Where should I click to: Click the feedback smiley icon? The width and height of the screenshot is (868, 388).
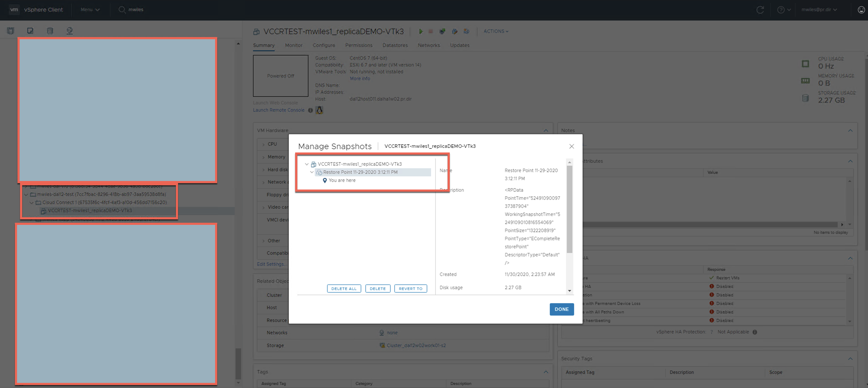[861, 10]
